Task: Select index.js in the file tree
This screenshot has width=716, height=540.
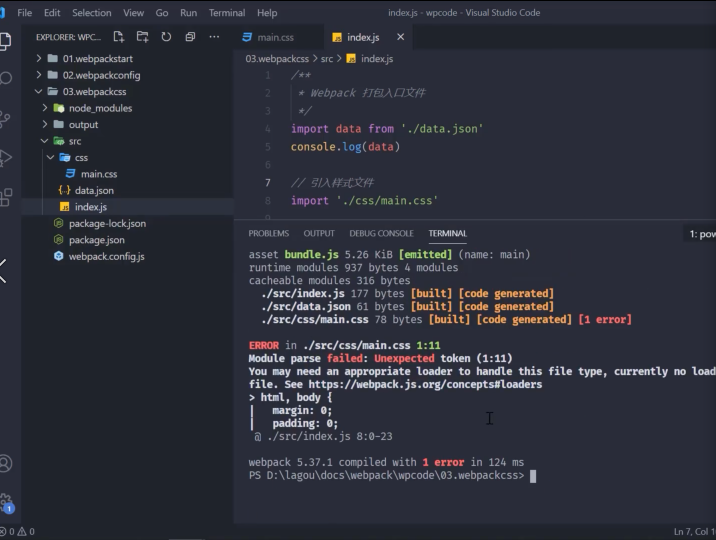Action: tap(91, 207)
